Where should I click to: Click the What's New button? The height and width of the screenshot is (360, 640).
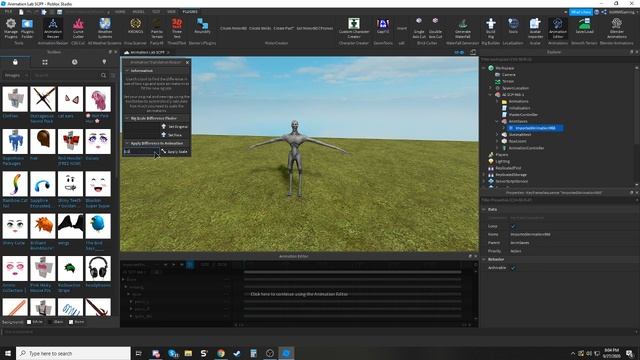tap(581, 12)
